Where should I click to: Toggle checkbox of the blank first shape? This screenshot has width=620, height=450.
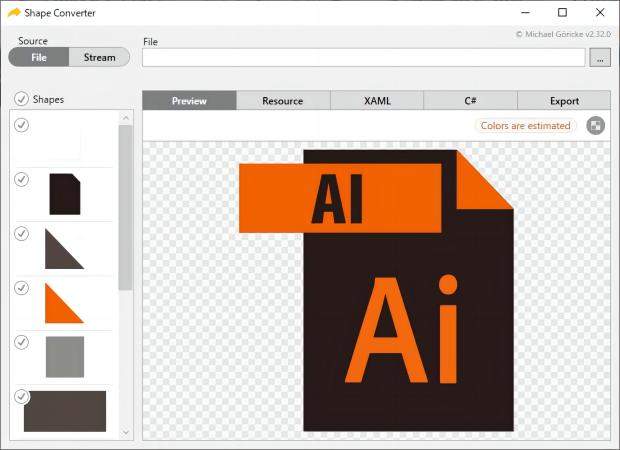pos(21,125)
